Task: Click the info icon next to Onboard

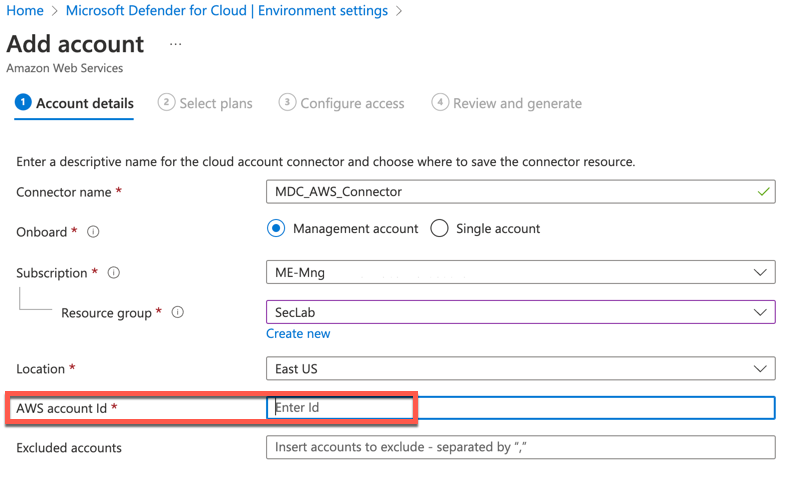Action: click(x=93, y=232)
